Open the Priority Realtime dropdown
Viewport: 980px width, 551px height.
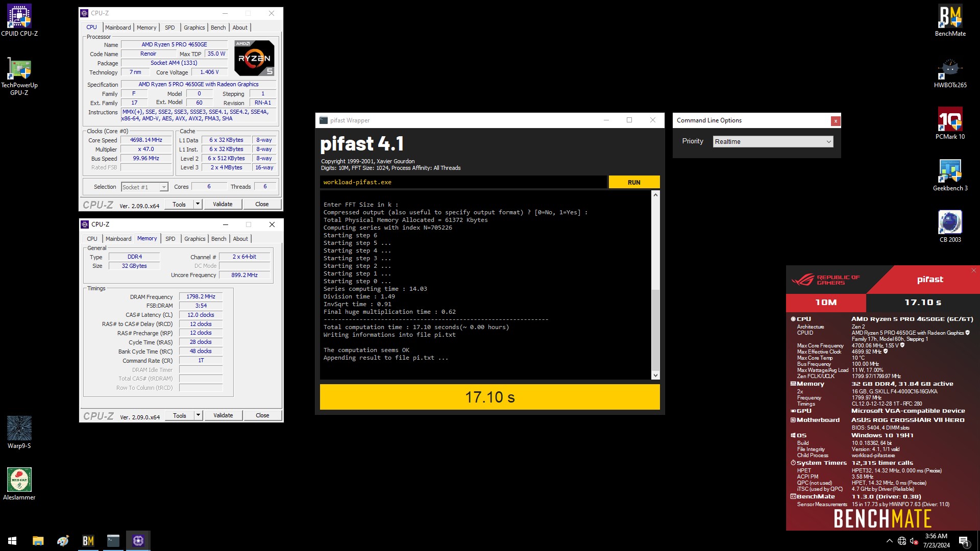pos(773,142)
